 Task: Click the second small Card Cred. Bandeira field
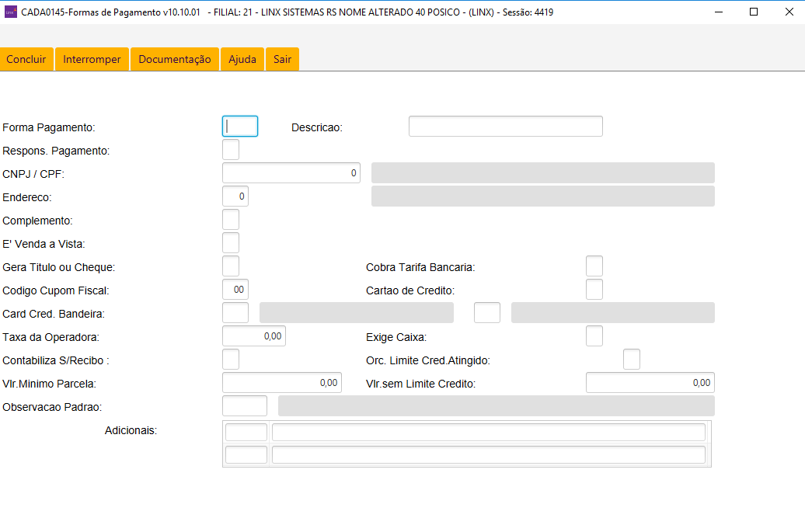tap(487, 312)
